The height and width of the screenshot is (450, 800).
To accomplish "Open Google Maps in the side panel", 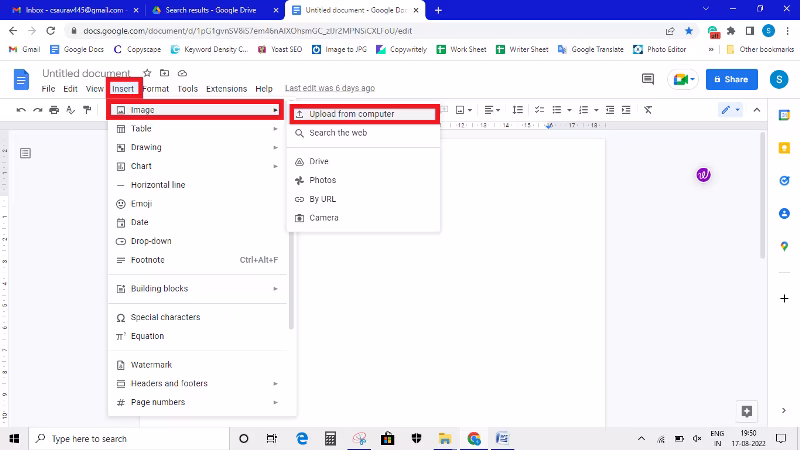I will [x=784, y=246].
